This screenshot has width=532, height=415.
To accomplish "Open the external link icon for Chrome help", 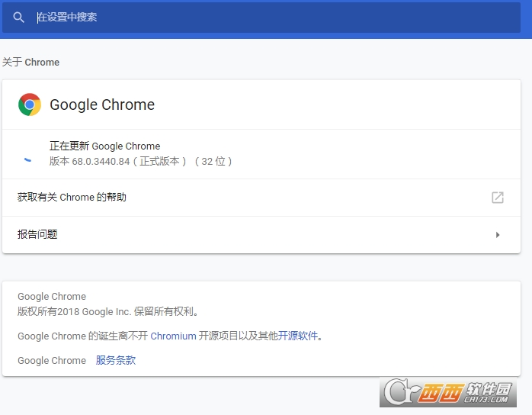I will [498, 198].
